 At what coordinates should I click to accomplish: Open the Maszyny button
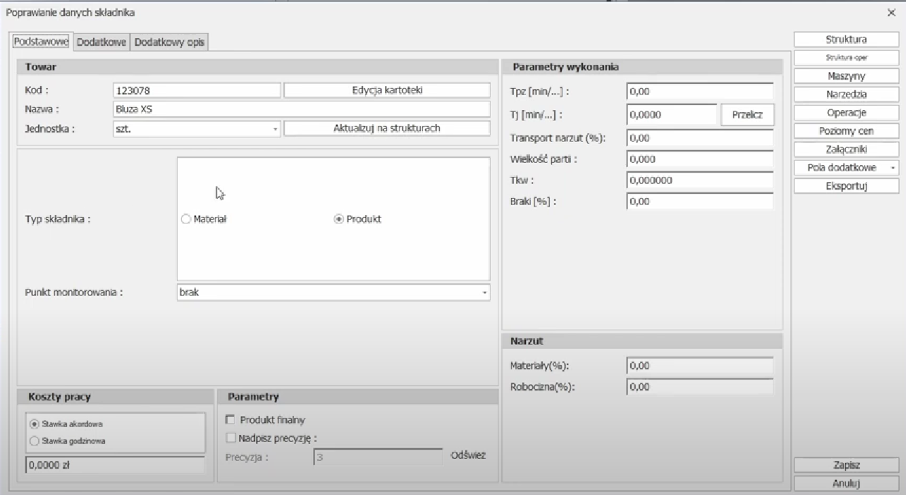pyautogui.click(x=845, y=76)
